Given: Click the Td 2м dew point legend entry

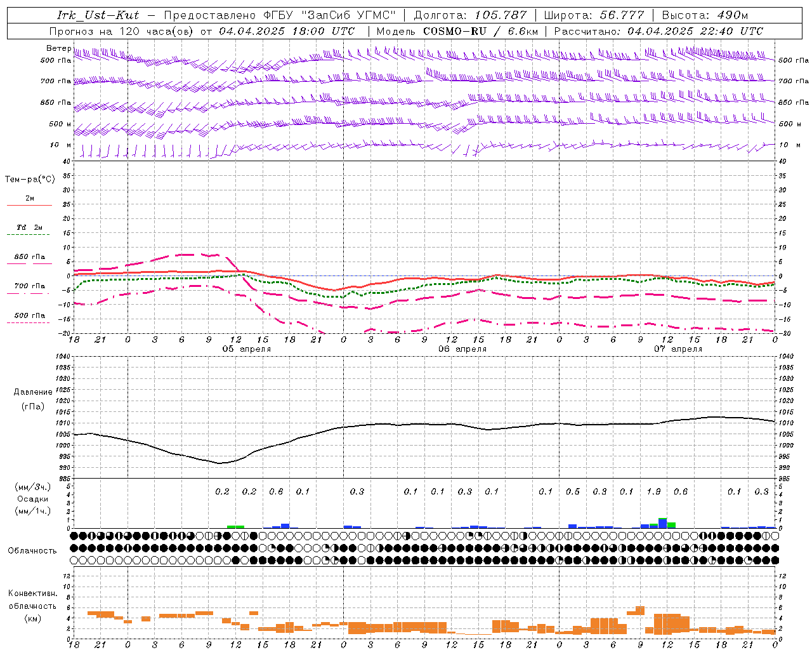Looking at the screenshot, I should 29,227.
